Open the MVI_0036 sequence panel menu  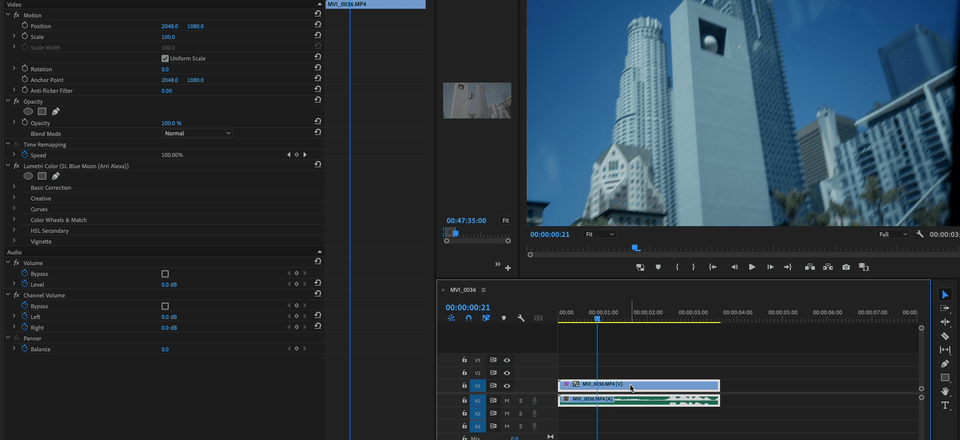click(x=484, y=290)
